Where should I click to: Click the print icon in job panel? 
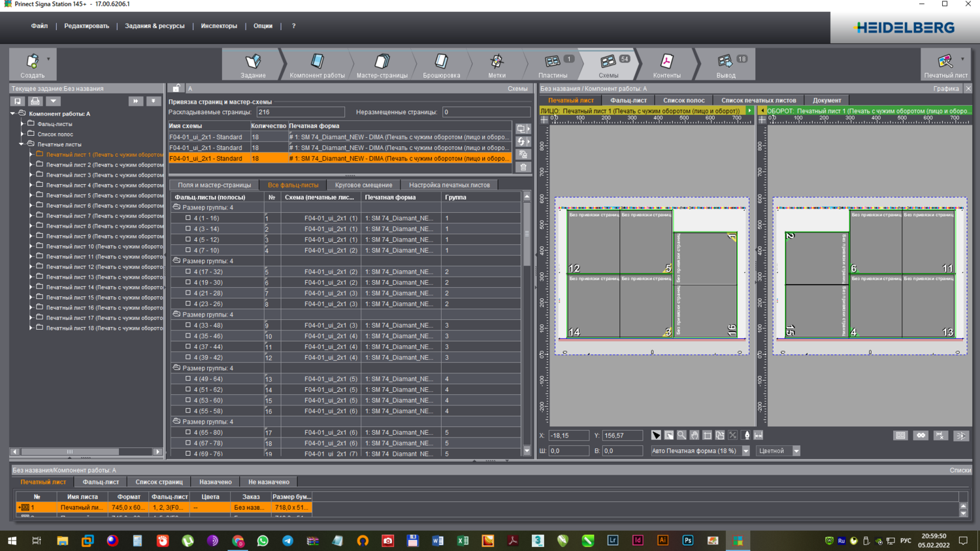pyautogui.click(x=35, y=101)
